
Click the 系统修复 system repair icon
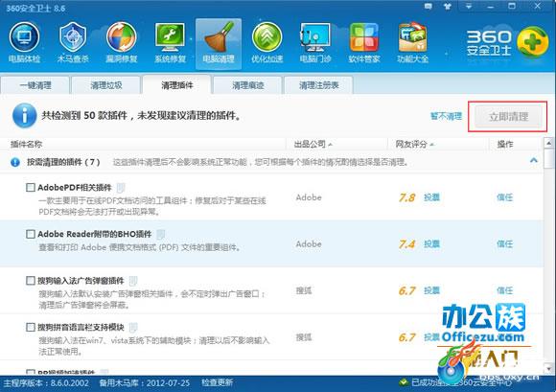[x=170, y=42]
